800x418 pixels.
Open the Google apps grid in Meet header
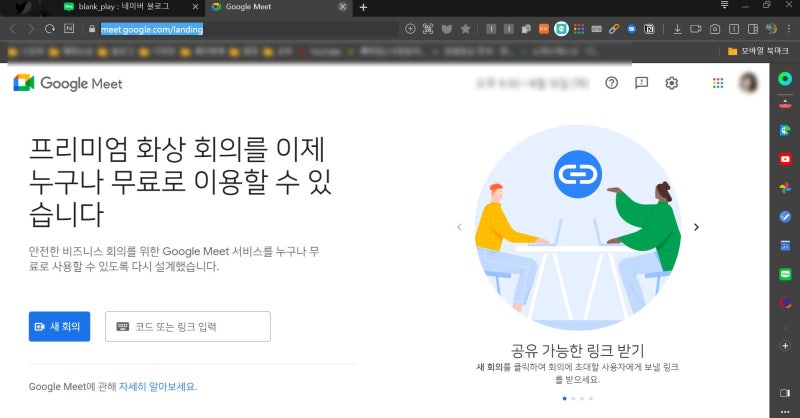point(718,83)
